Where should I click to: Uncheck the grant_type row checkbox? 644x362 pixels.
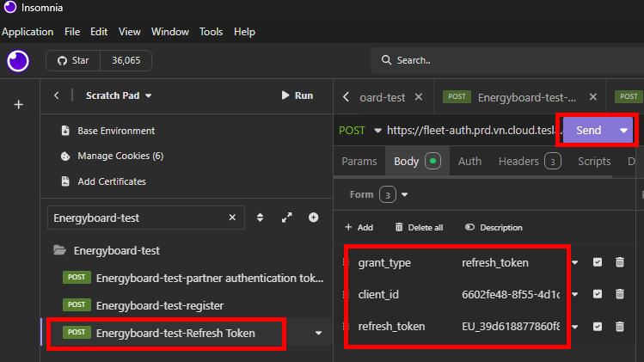(598, 262)
